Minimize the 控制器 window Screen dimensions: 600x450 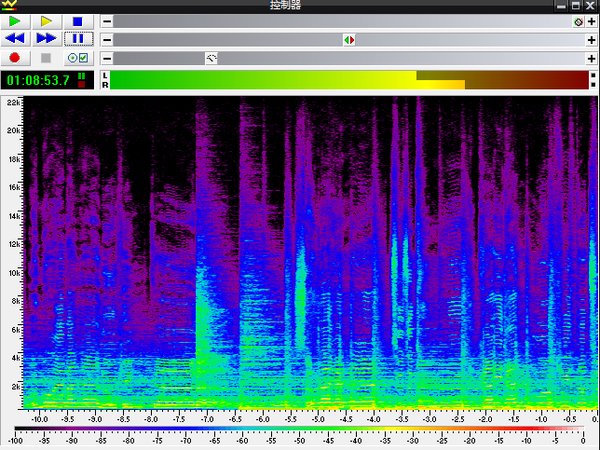point(561,5)
